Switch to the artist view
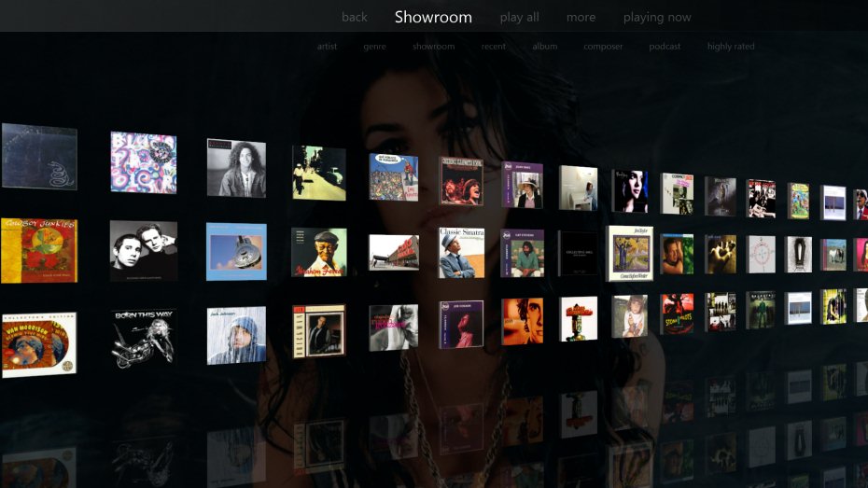This screenshot has width=868, height=488. (x=328, y=47)
